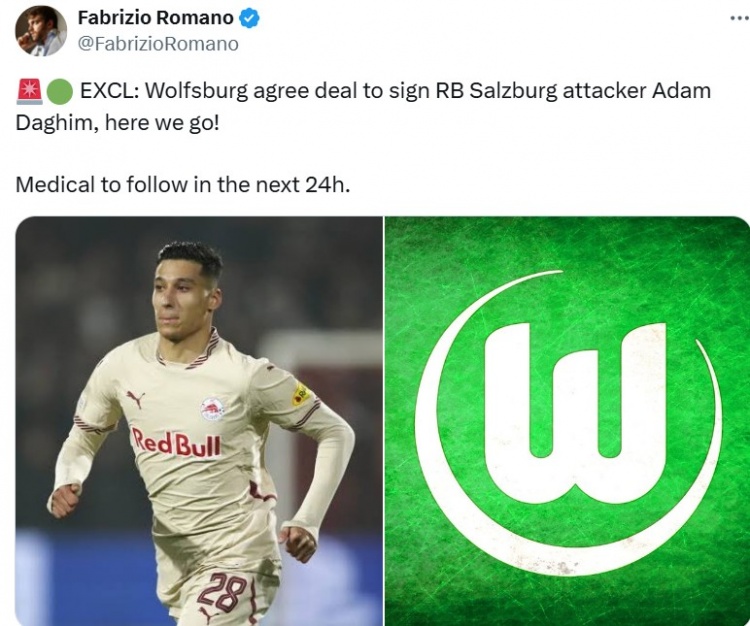Click the blue verified badge
Image resolution: width=750 pixels, height=626 pixels.
click(x=249, y=18)
